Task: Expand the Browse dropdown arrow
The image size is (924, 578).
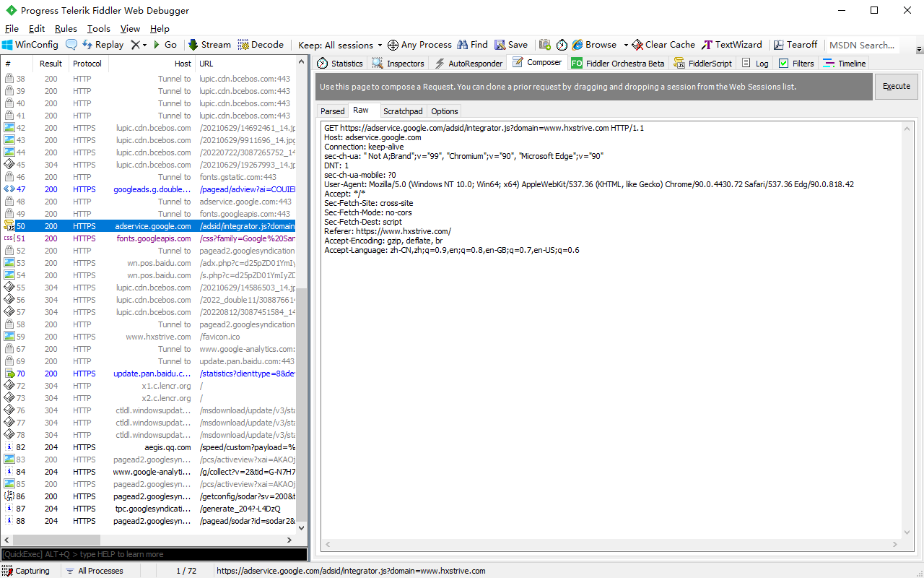Action: click(626, 45)
